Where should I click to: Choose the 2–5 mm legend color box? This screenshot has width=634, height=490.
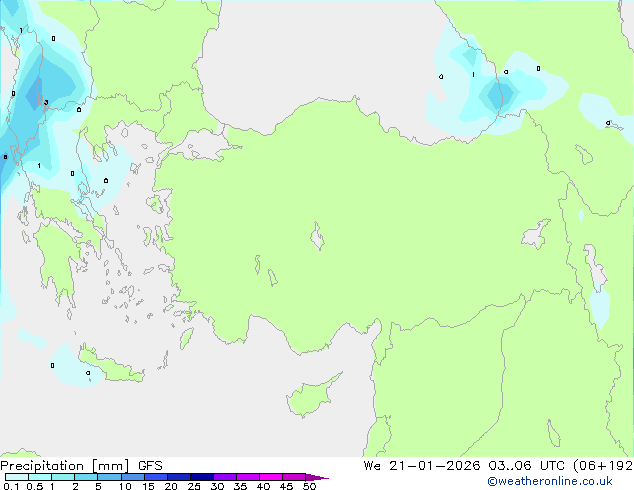pos(86,477)
